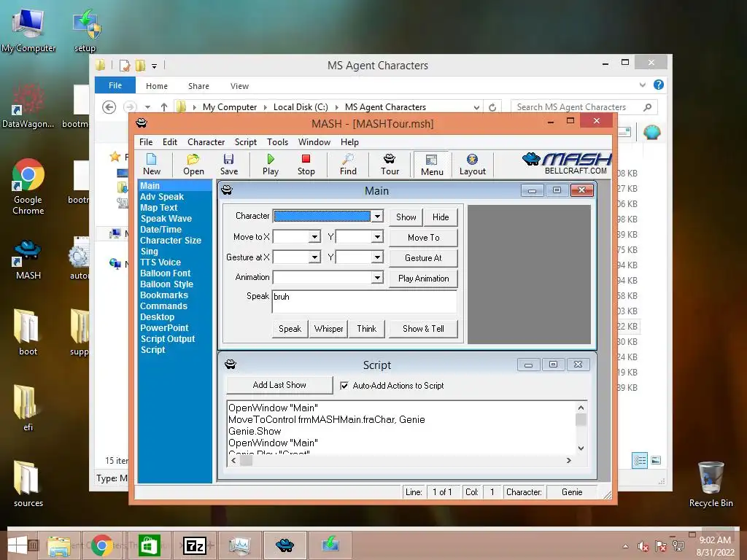Select the Google Chrome desktop shortcut

pos(28,187)
